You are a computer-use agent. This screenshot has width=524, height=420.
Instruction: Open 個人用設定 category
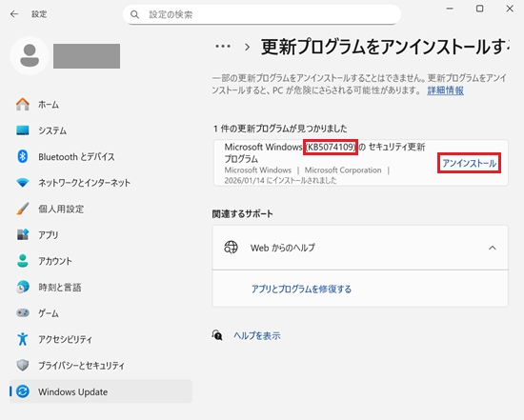click(x=101, y=209)
